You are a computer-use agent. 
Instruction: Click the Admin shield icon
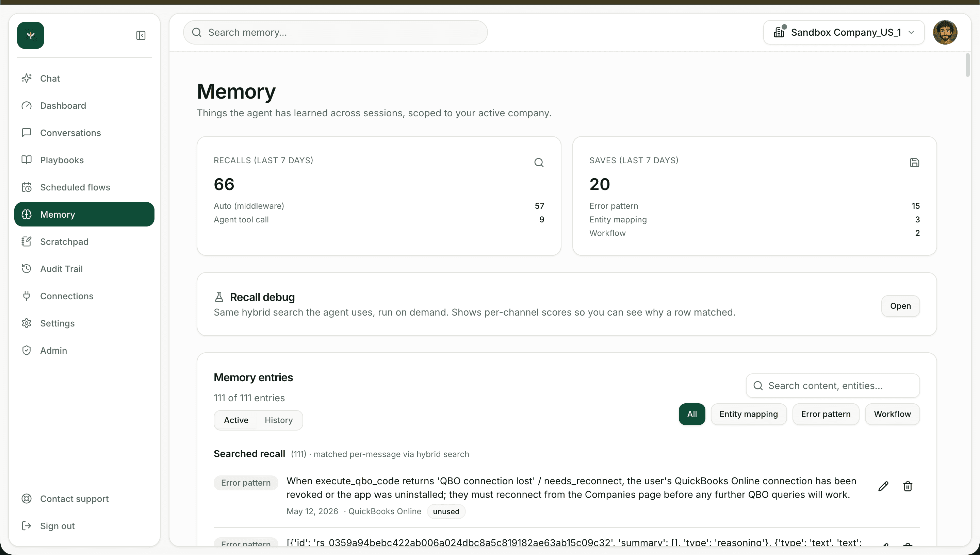(x=27, y=350)
